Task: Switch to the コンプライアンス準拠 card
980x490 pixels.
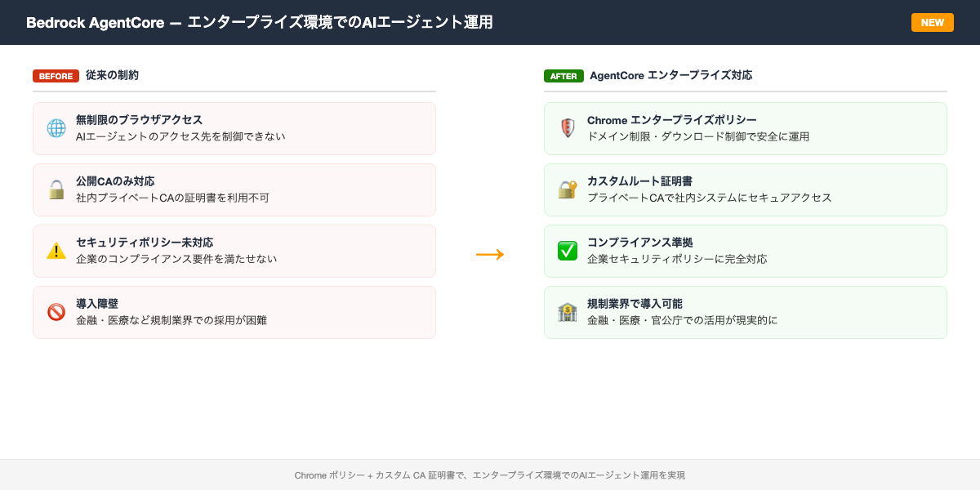Action: 745,251
